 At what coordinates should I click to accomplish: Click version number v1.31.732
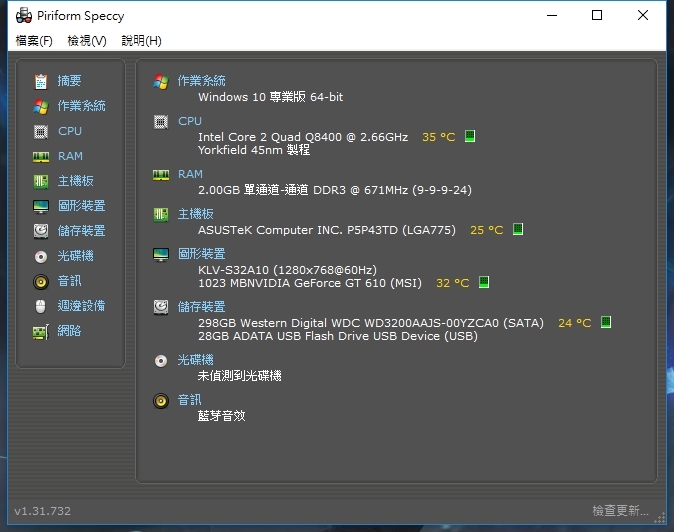pyautogui.click(x=43, y=511)
